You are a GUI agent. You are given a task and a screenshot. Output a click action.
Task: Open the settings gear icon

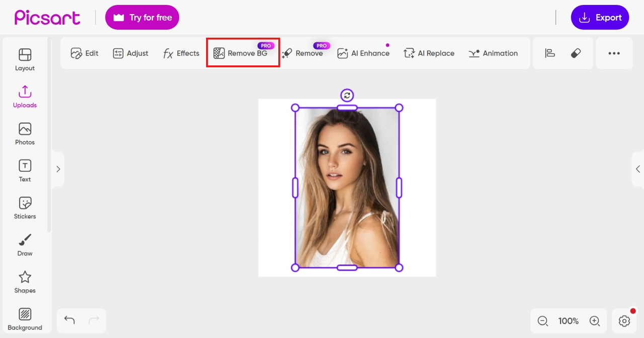point(624,321)
